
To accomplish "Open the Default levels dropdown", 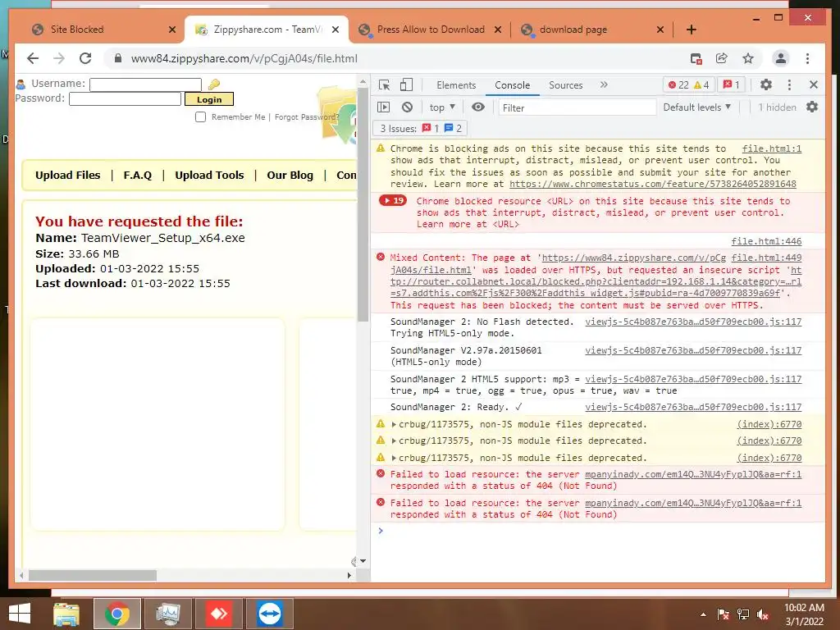I will (x=697, y=107).
